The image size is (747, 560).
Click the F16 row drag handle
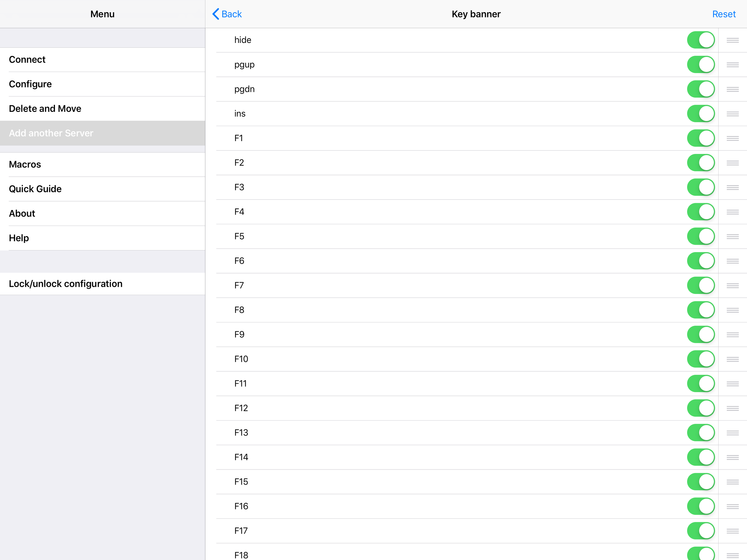tap(732, 506)
